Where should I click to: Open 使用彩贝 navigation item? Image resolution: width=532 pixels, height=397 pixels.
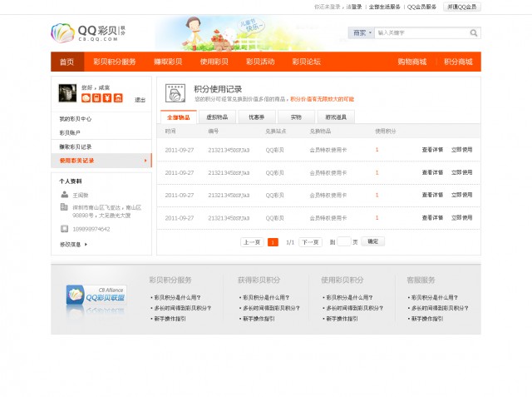coord(214,62)
